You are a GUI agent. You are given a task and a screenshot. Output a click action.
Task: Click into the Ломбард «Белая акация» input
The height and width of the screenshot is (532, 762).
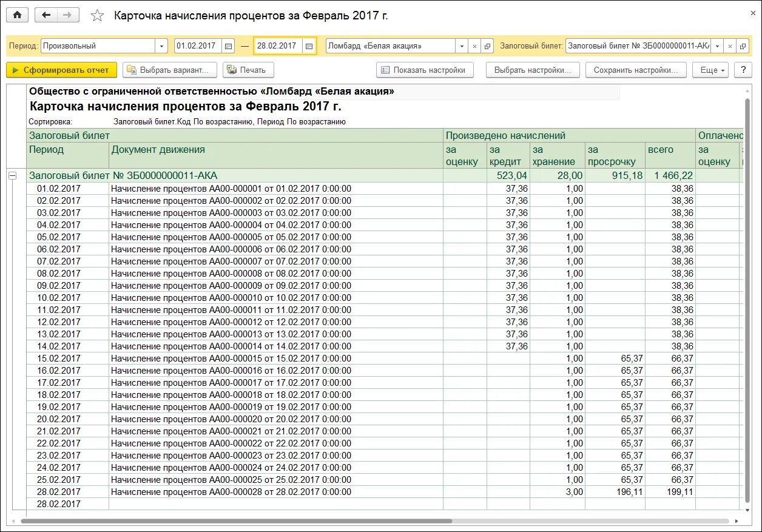391,46
